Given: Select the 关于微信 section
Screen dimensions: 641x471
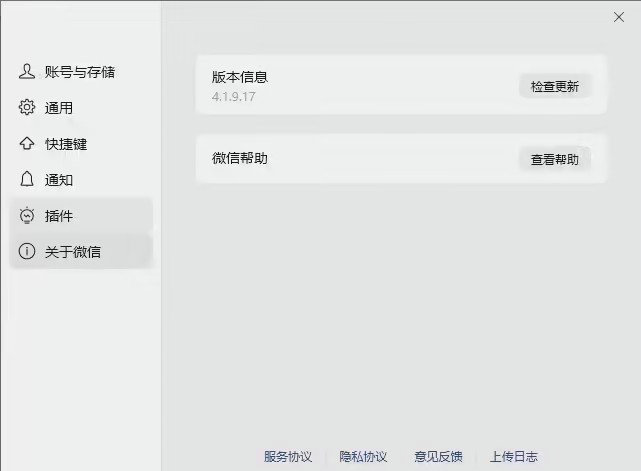Looking at the screenshot, I should tap(81, 251).
